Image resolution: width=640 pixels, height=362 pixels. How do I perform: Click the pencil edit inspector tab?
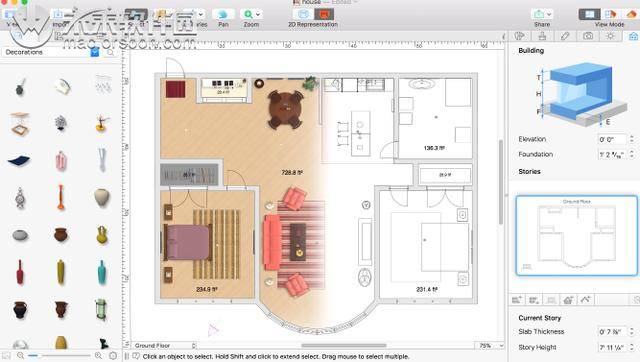[x=565, y=36]
